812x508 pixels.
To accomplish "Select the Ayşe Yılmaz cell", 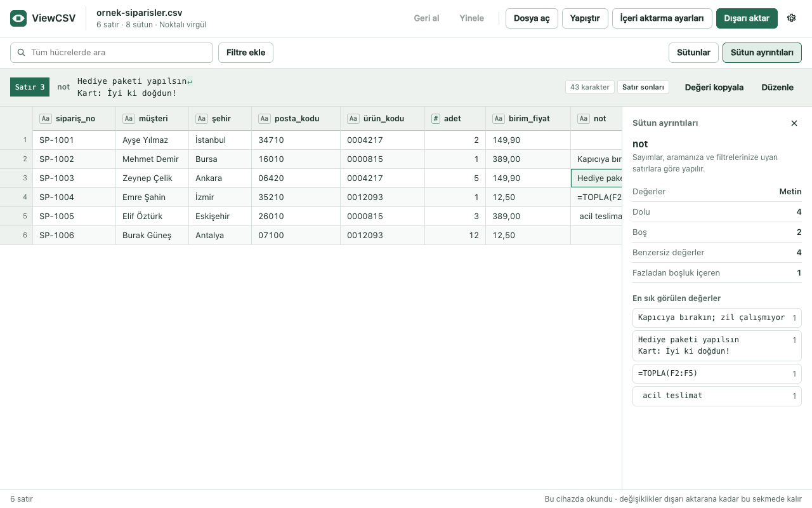I will click(x=152, y=140).
